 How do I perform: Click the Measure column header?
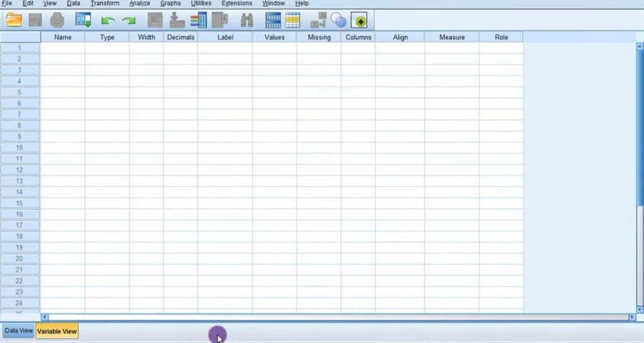pyautogui.click(x=452, y=37)
